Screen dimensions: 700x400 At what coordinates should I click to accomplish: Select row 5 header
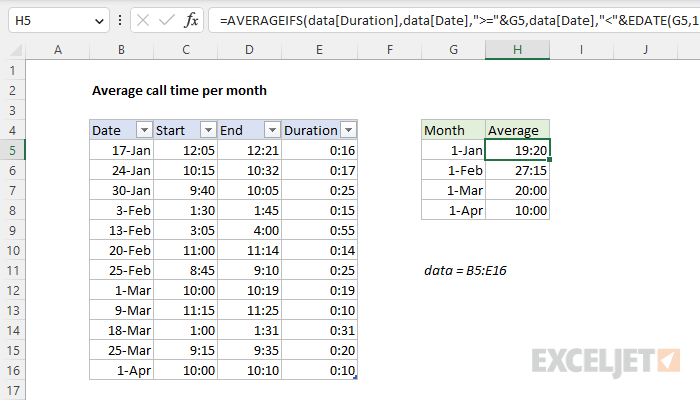[12, 150]
